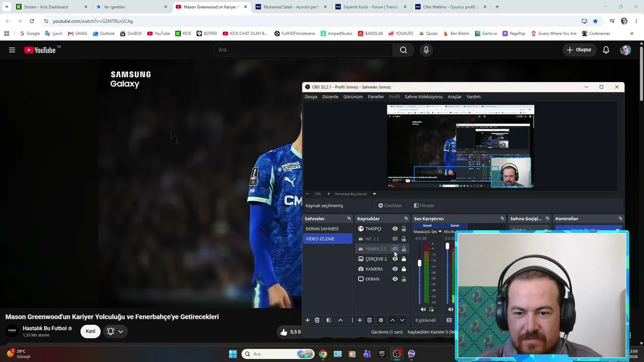Undock the Kaynaklar panel
The height and width of the screenshot is (362, 644).
pyautogui.click(x=406, y=219)
